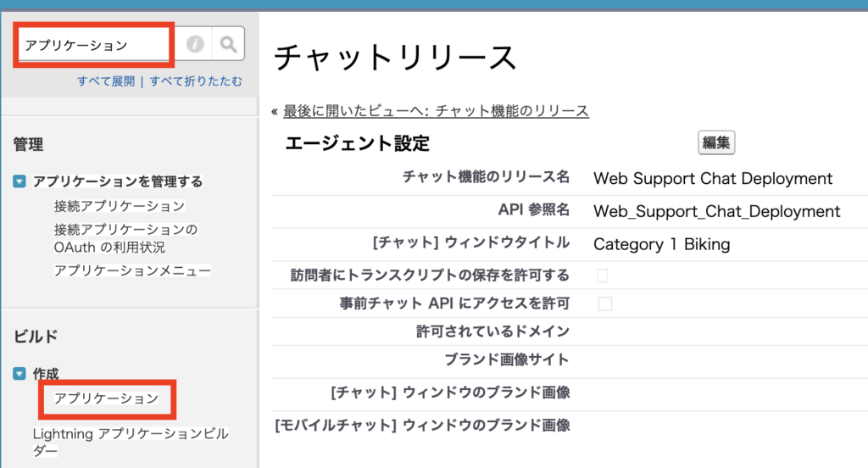Image resolution: width=868 pixels, height=468 pixels.
Task: Click the quick find search field
Action: pos(94,44)
